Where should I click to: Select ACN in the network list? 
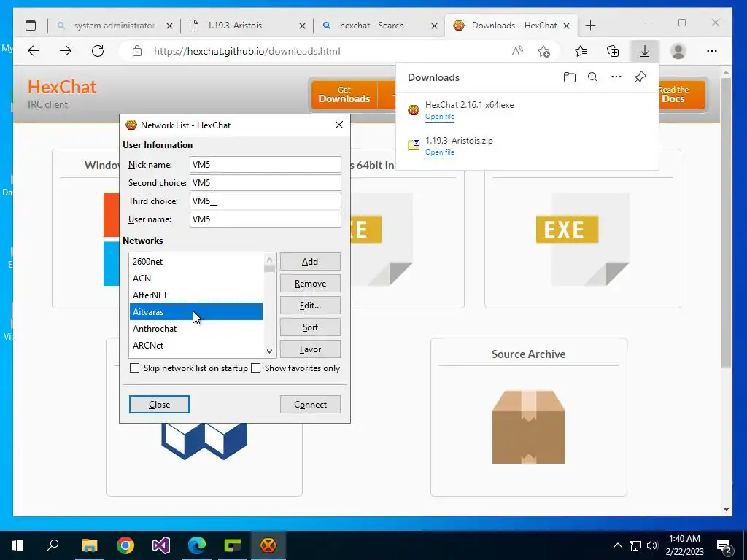click(x=196, y=278)
